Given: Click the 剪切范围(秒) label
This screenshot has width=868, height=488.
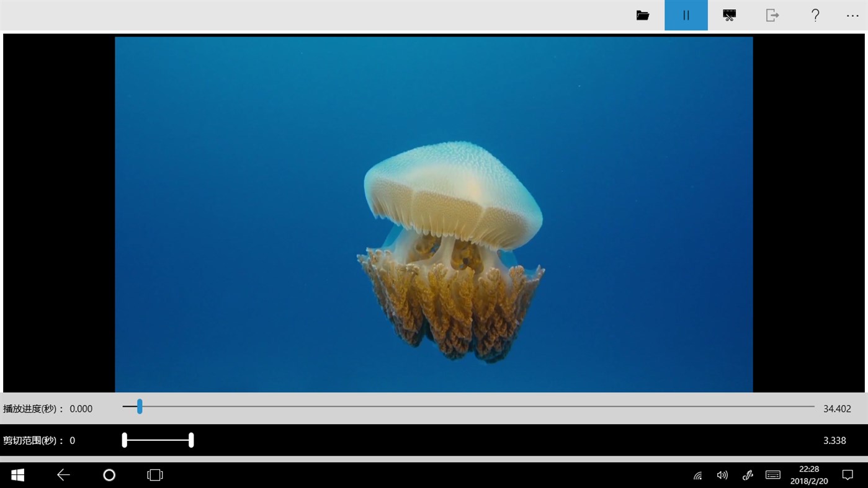Looking at the screenshot, I should [x=34, y=441].
